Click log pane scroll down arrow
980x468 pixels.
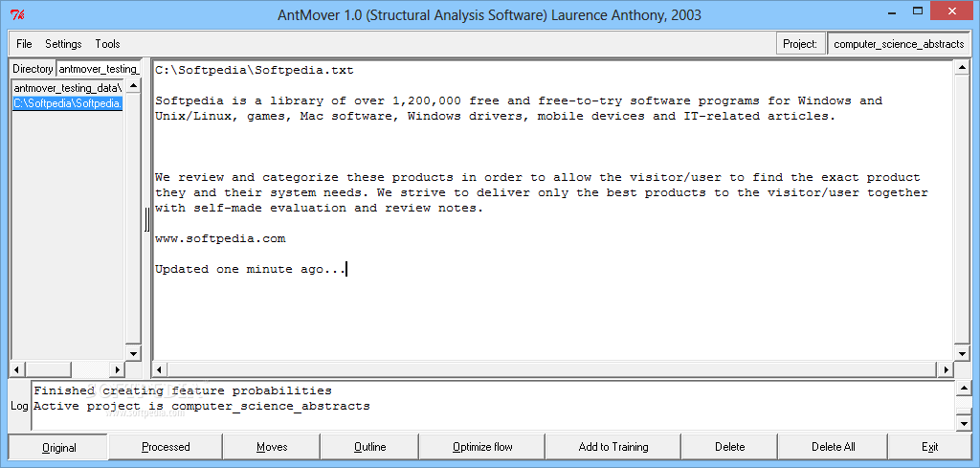coord(963,423)
